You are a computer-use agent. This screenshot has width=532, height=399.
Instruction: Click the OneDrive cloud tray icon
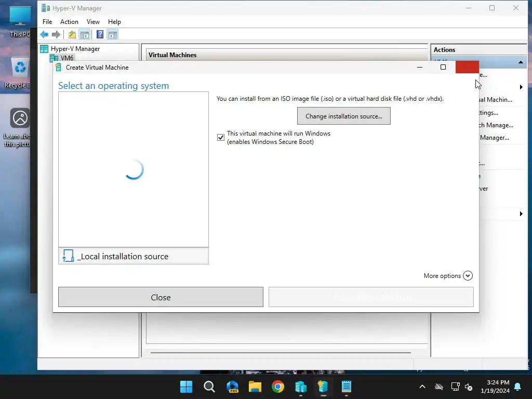click(439, 387)
